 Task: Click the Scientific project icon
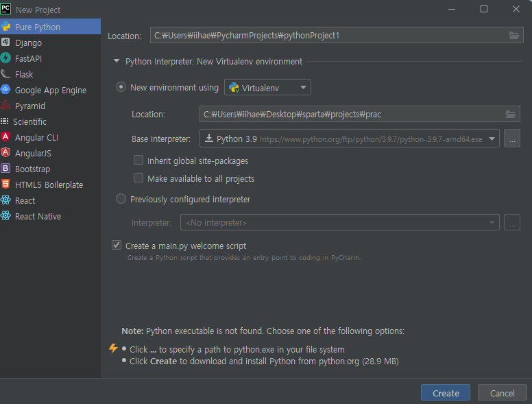[x=4, y=121]
